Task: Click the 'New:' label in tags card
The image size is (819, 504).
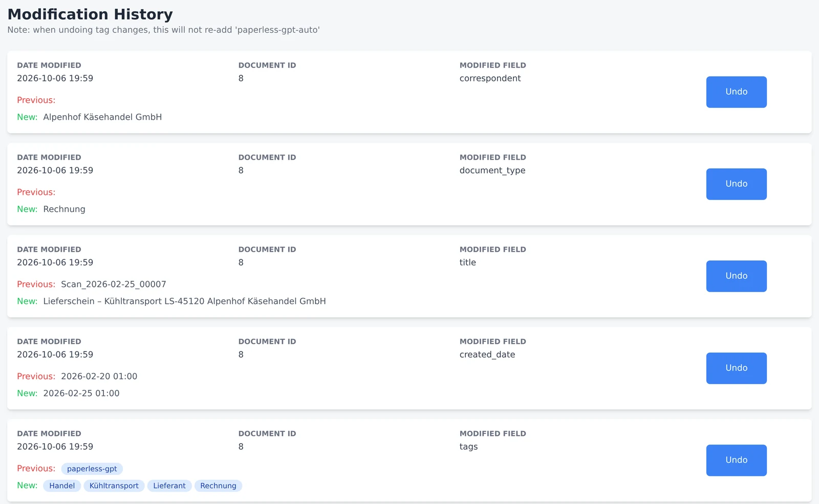Action: point(27,486)
